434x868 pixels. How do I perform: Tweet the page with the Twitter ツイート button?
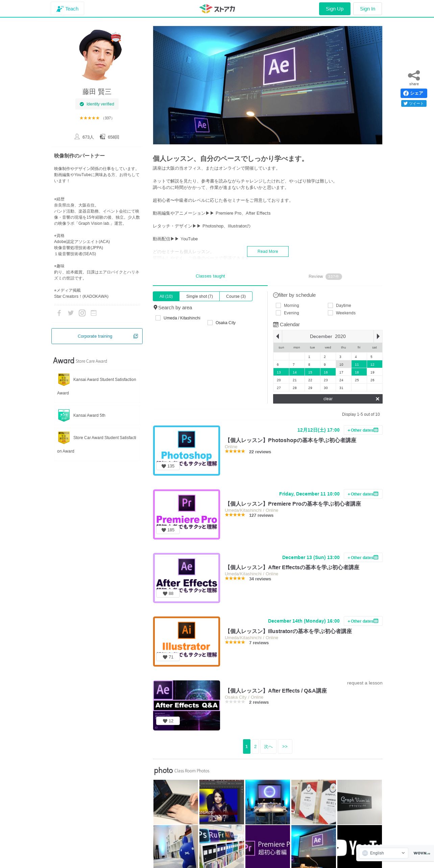point(414,103)
